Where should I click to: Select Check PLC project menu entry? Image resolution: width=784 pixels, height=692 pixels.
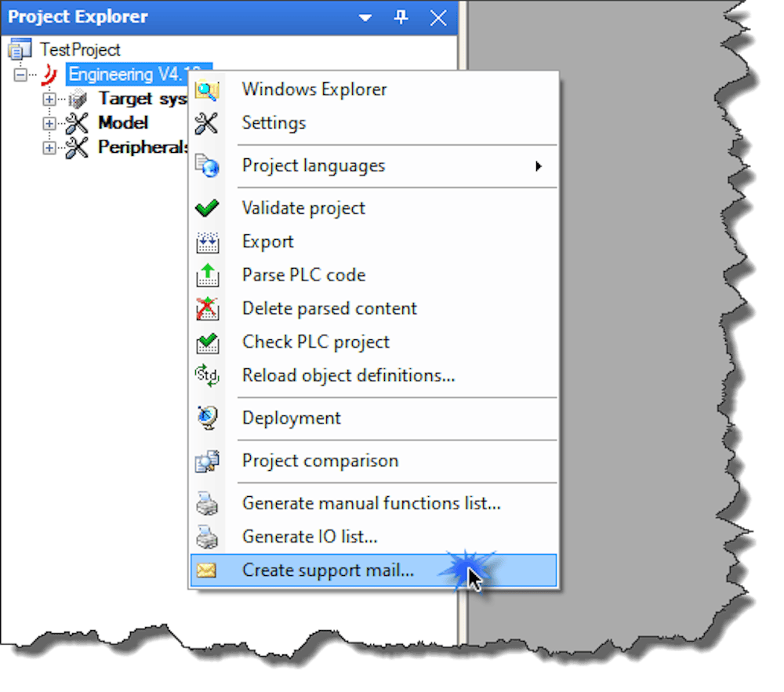click(314, 342)
